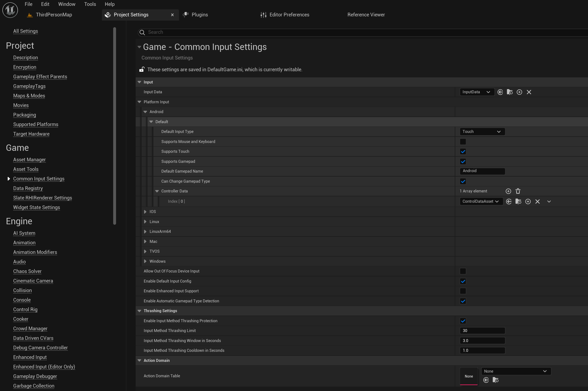Viewport: 588px width, 391px height.
Task: Browse to Input Data asset in Content Browser
Action: (510, 92)
